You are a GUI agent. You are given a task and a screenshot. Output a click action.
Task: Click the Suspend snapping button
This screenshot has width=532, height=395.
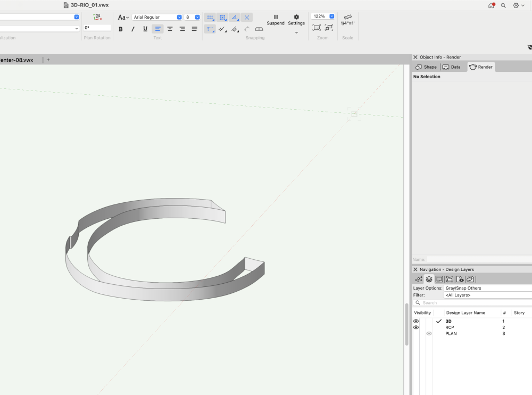click(276, 20)
